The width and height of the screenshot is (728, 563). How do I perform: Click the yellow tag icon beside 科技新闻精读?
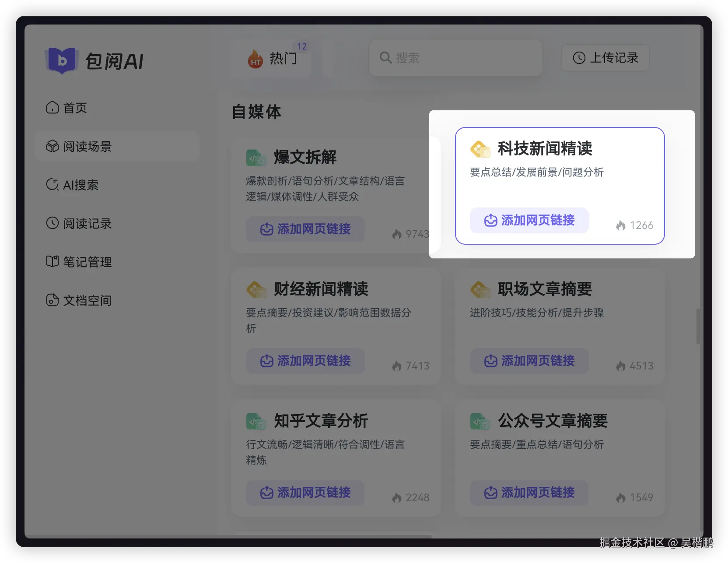click(x=480, y=149)
